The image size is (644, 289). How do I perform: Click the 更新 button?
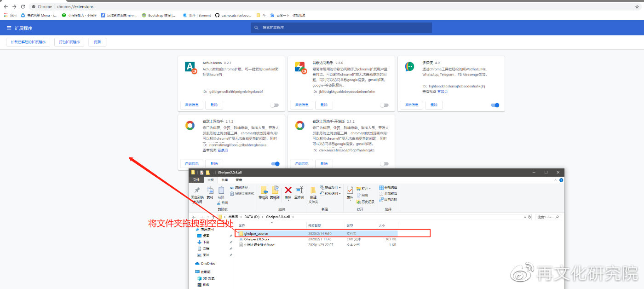click(98, 42)
